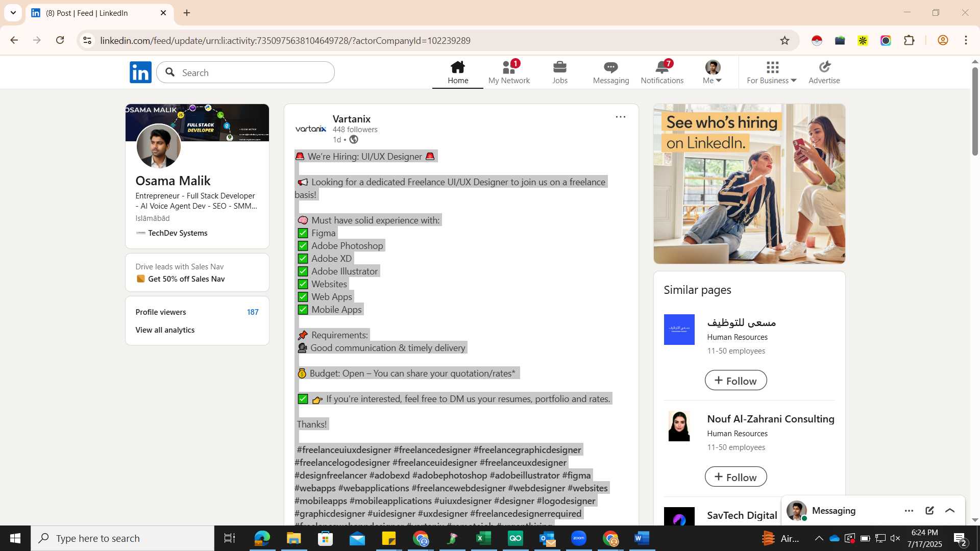
Task: Open the See who's hiring advertisement
Action: (749, 184)
